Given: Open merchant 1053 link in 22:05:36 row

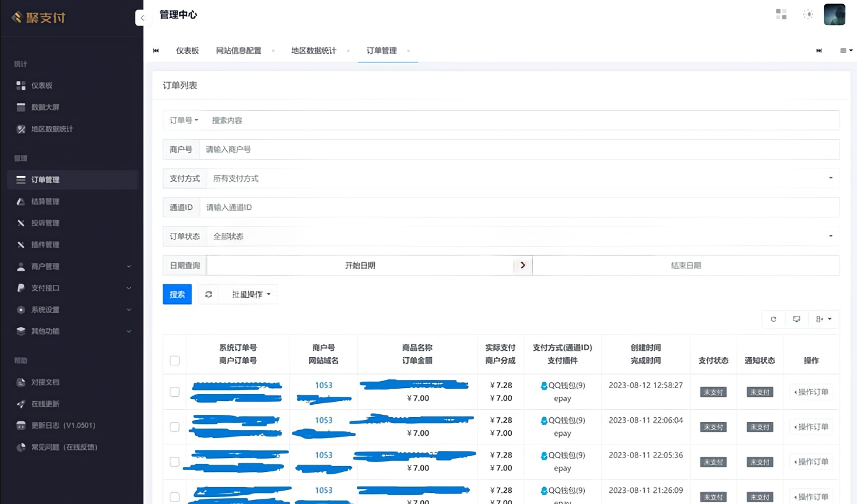Looking at the screenshot, I should tap(324, 456).
